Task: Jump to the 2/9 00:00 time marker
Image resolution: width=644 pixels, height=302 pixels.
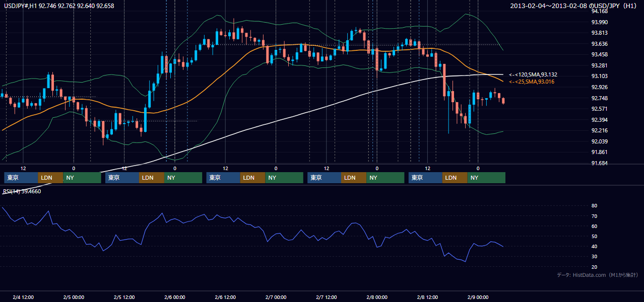Action: [478, 297]
